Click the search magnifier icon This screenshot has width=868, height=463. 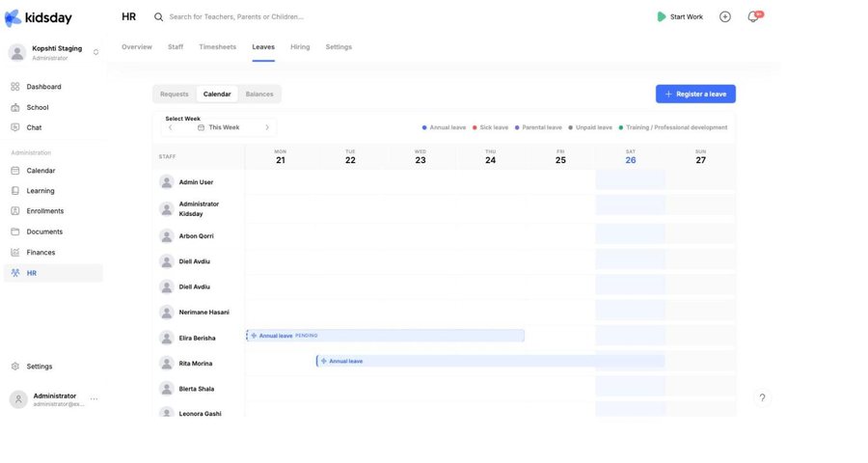pos(158,17)
